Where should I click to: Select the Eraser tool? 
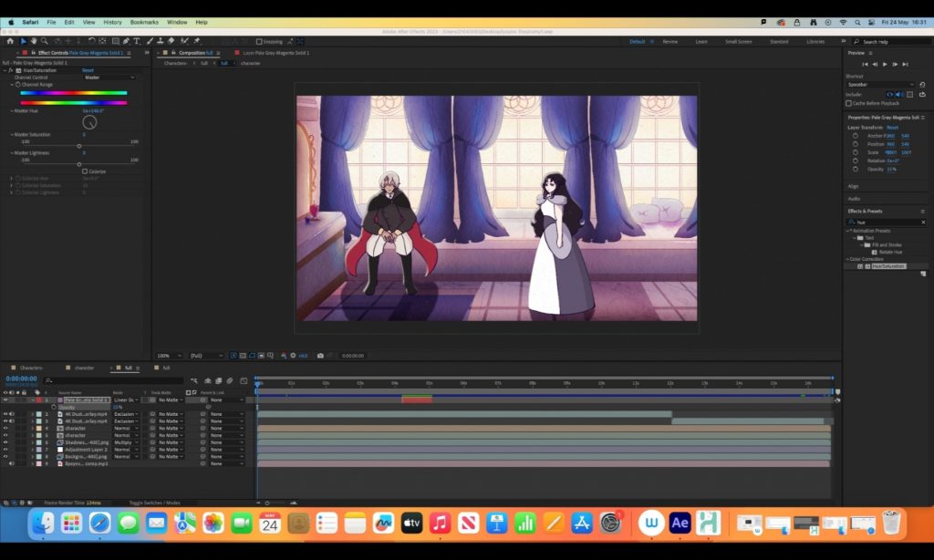pos(171,41)
